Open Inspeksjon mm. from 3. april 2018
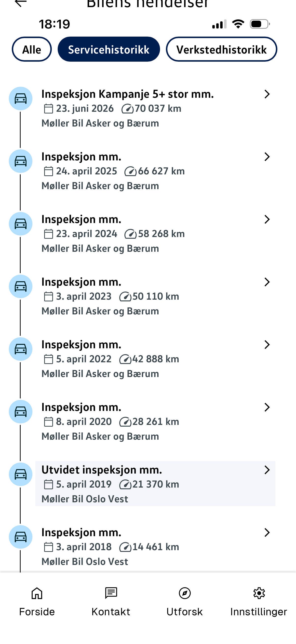 click(155, 547)
